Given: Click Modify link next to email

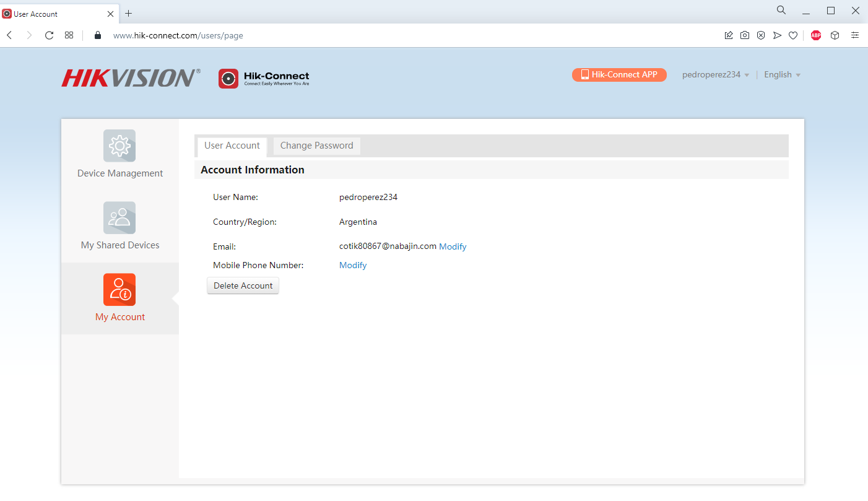Looking at the screenshot, I should coord(453,246).
